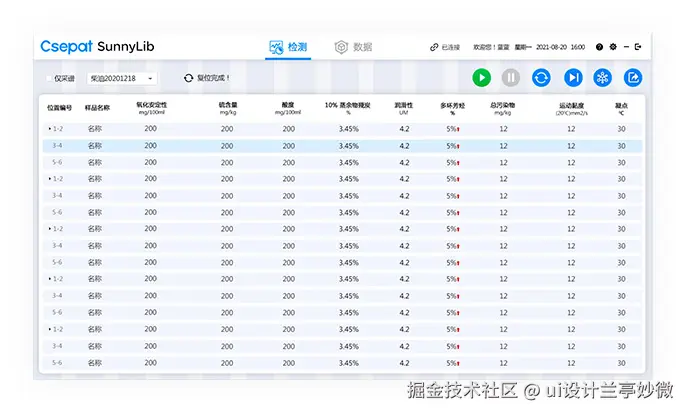This screenshot has height=413, width=686.
Task: Click the 氧化安定性 column header
Action: tap(151, 108)
